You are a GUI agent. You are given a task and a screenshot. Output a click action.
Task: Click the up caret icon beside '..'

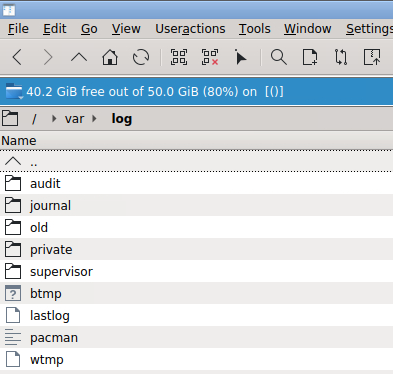[x=13, y=162]
